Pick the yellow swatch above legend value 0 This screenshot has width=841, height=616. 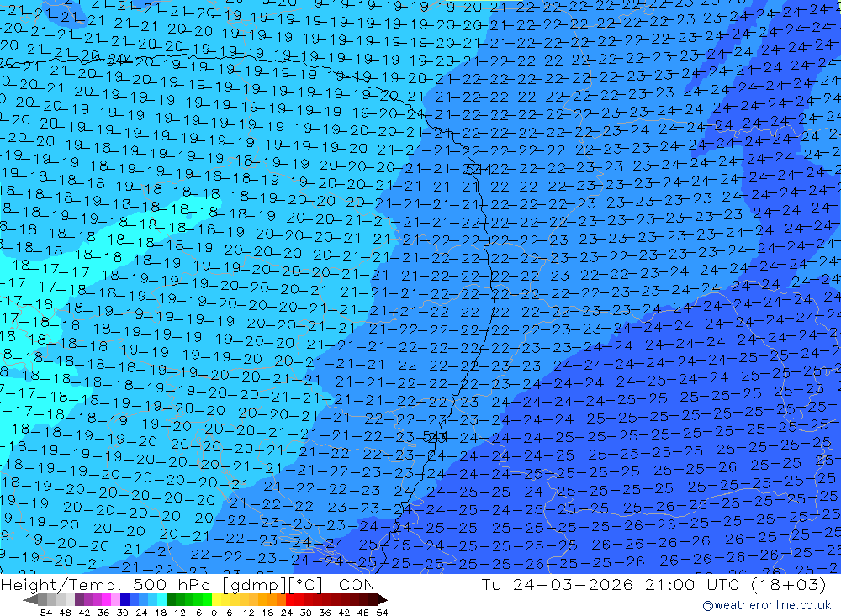pyautogui.click(x=217, y=600)
